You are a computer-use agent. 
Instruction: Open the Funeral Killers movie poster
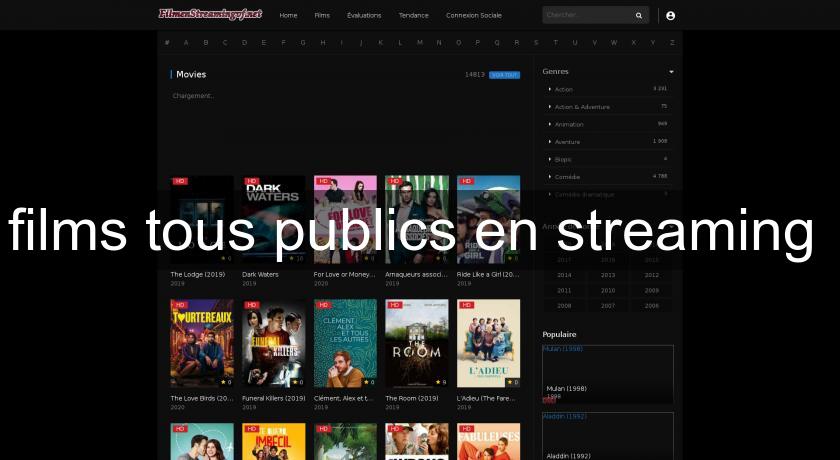pos(274,343)
